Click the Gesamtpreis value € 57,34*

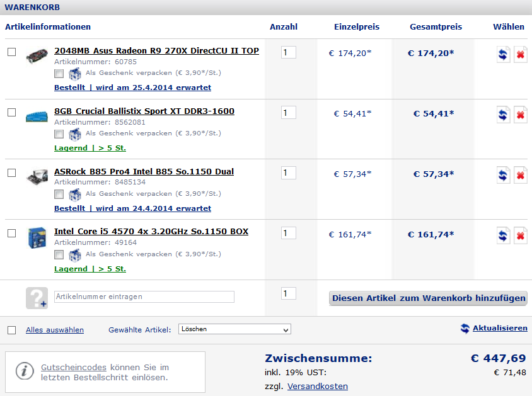434,174
